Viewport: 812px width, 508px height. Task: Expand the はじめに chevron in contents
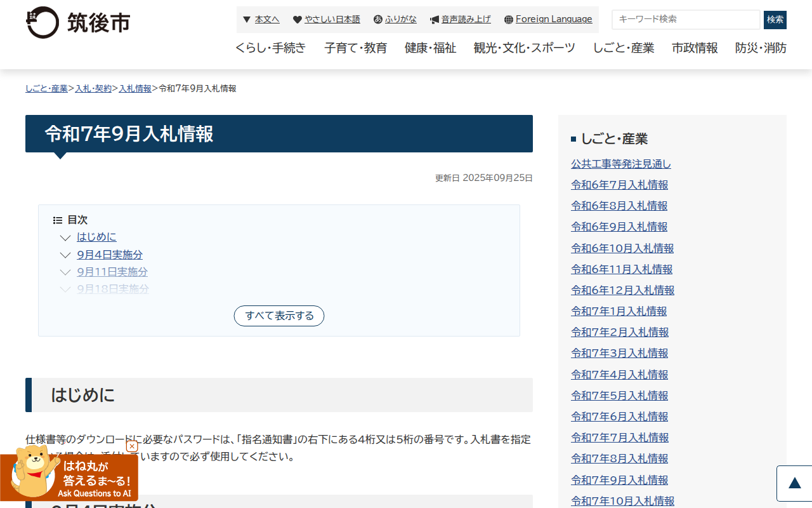pos(65,238)
